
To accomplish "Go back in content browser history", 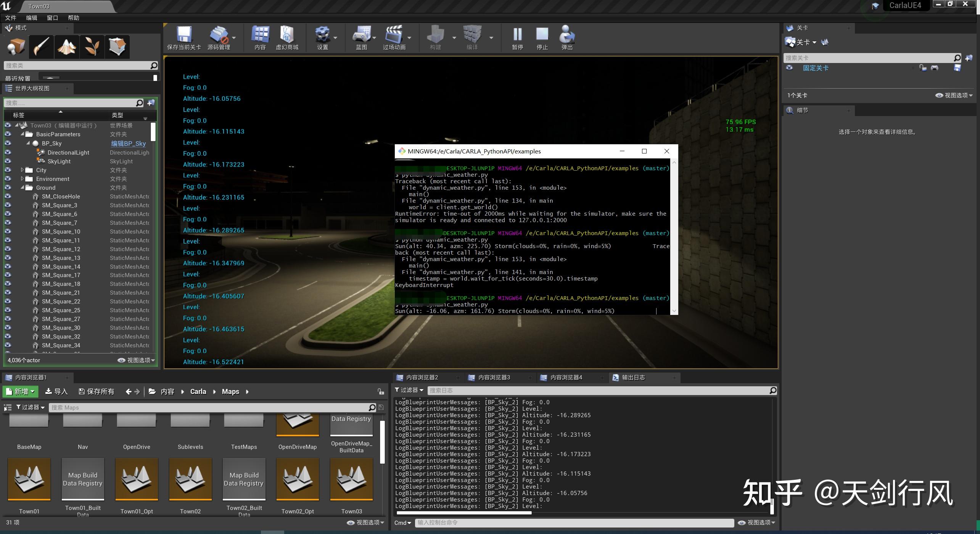I will click(x=129, y=391).
